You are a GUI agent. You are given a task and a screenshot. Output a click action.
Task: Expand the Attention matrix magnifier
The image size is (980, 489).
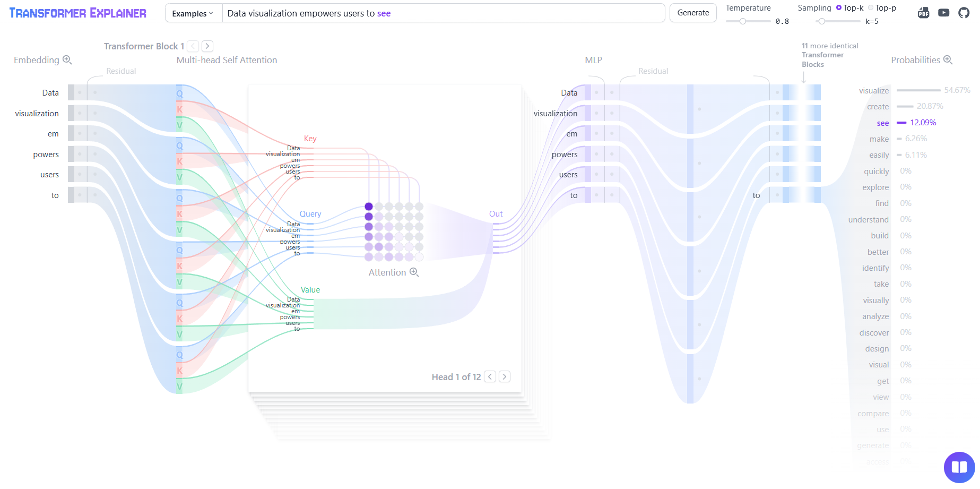pyautogui.click(x=414, y=272)
